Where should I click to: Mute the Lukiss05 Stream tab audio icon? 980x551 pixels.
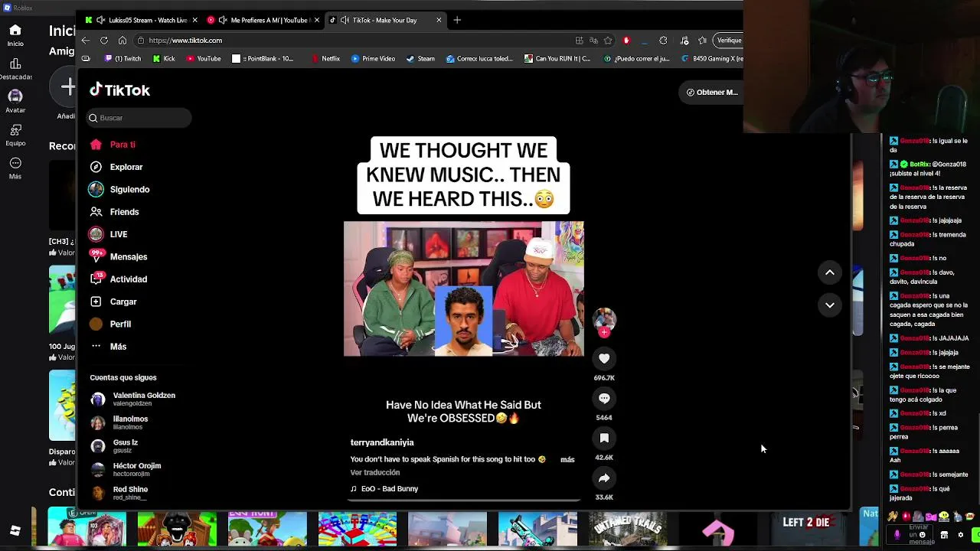pyautogui.click(x=100, y=20)
